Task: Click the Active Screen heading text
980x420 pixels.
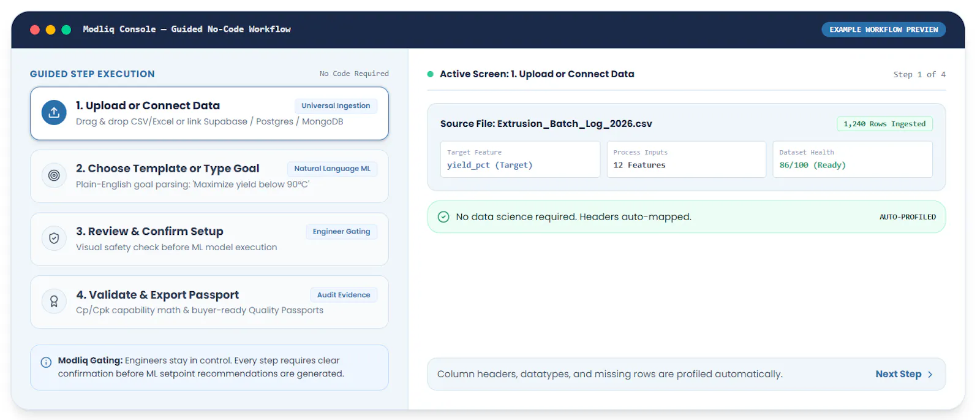Action: click(x=537, y=74)
